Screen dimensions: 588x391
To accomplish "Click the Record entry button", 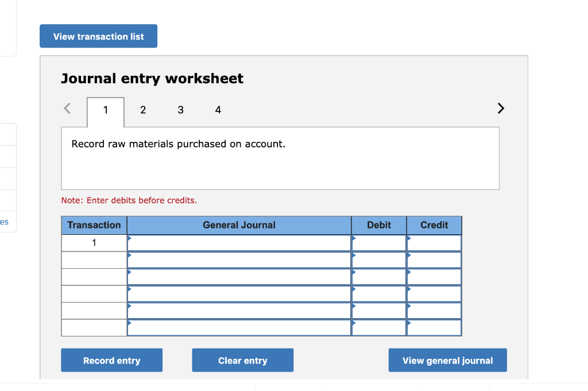I will (112, 360).
